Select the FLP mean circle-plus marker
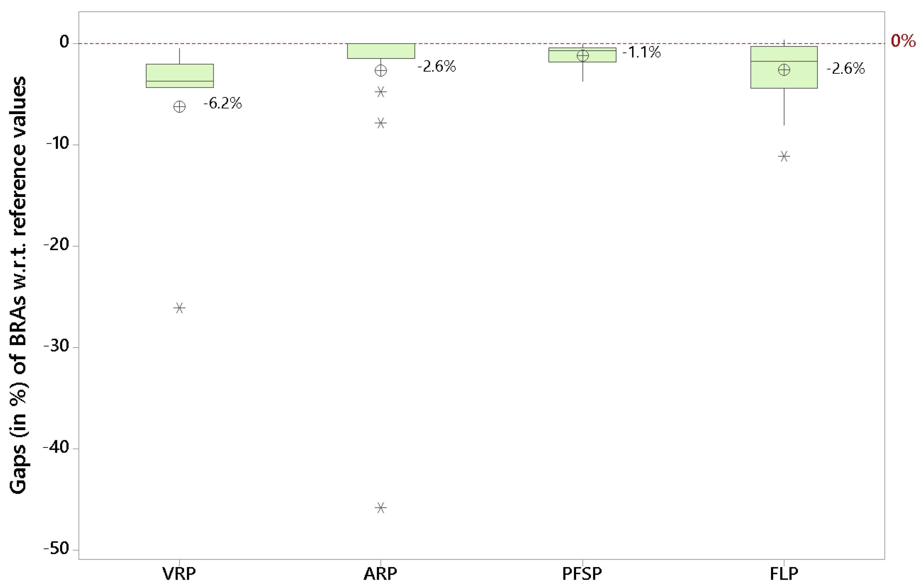923x588 pixels. click(x=784, y=70)
